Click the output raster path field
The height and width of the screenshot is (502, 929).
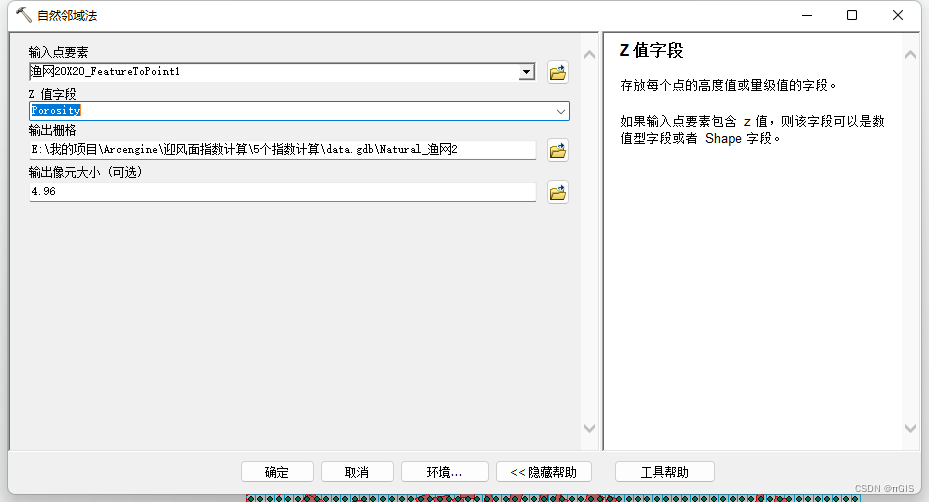283,150
